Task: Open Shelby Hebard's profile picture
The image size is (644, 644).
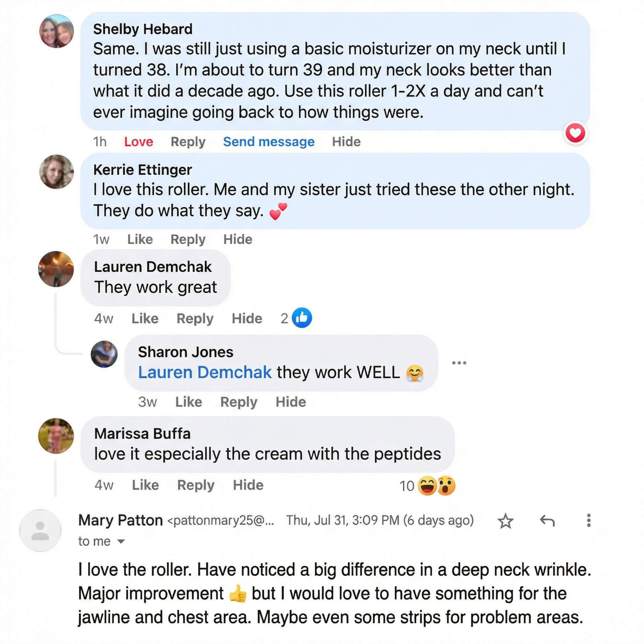Action: click(56, 31)
